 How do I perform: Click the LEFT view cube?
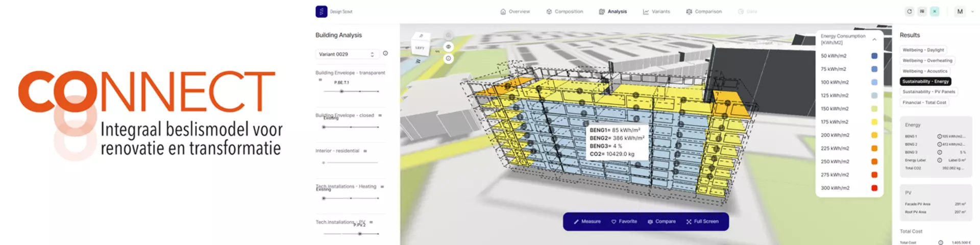click(x=420, y=45)
